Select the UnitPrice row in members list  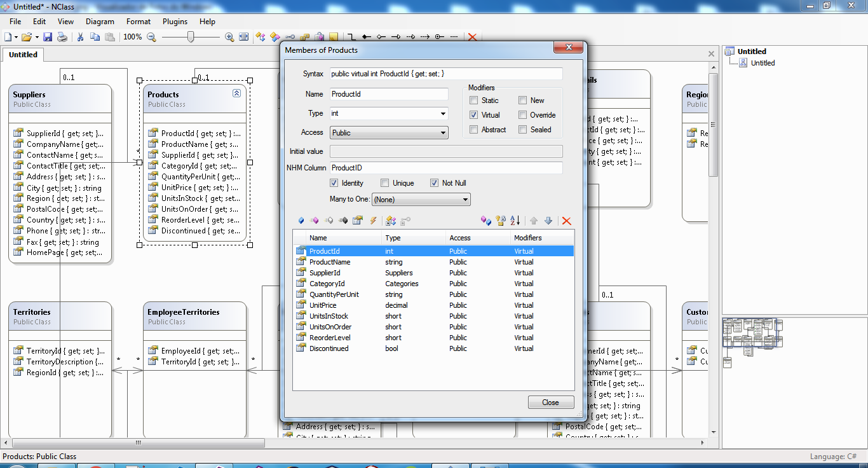click(433, 305)
